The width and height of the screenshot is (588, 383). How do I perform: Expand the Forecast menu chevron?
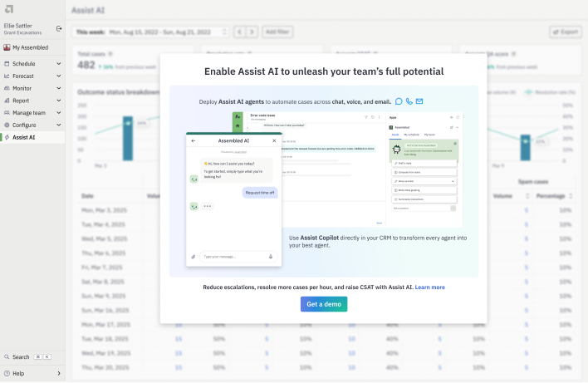tap(58, 76)
